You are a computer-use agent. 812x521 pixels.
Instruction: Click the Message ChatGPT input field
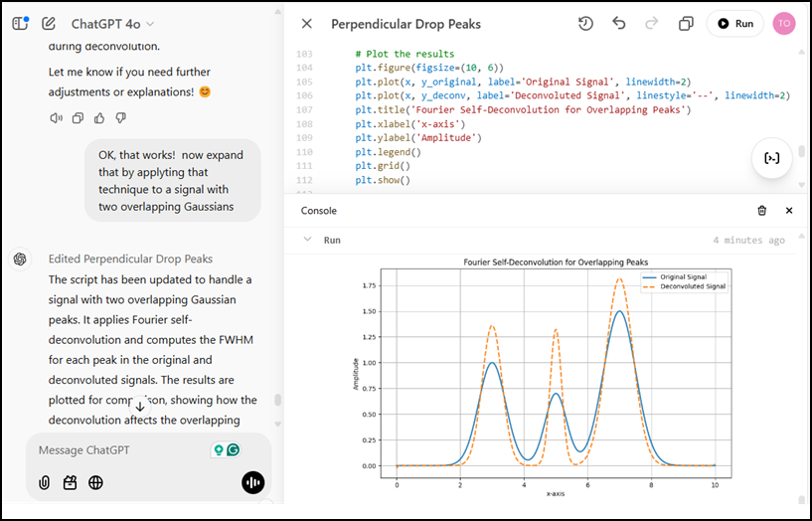coord(119,450)
